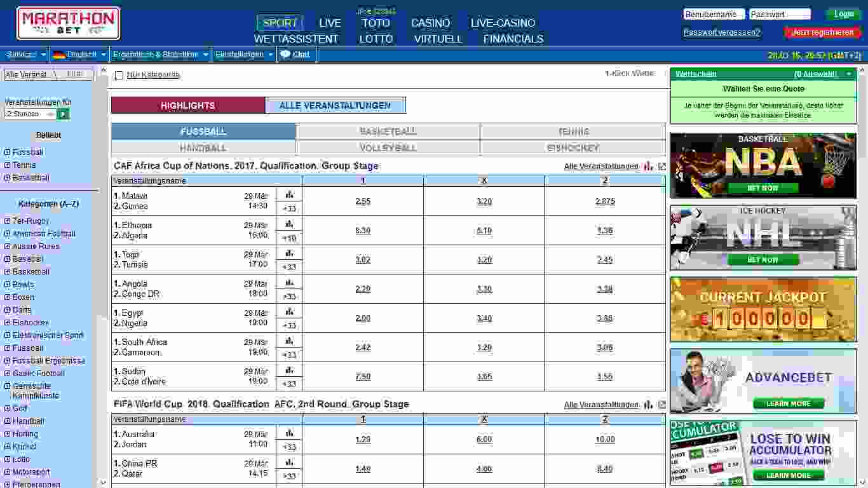This screenshot has width=868, height=488.
Task: Open the FINANCIALS section
Action: (x=513, y=39)
